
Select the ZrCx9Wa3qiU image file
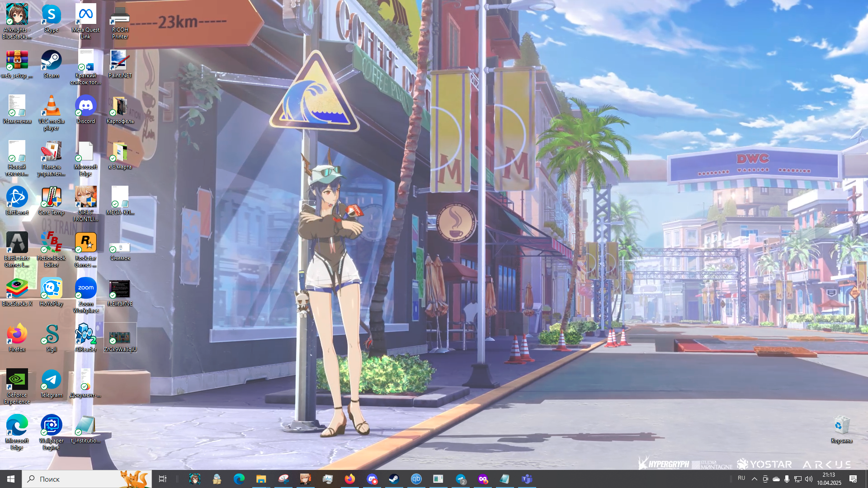click(x=120, y=338)
